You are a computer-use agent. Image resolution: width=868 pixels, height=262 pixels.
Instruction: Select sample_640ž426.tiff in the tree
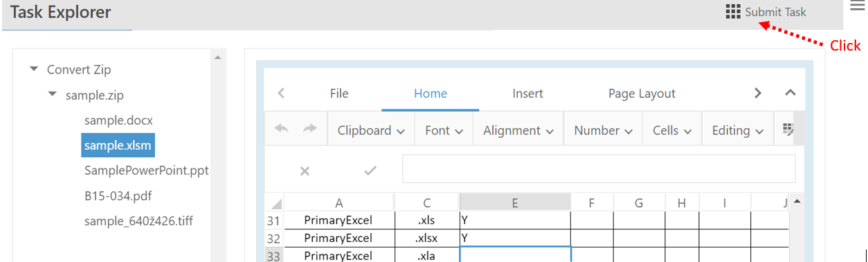point(138,220)
